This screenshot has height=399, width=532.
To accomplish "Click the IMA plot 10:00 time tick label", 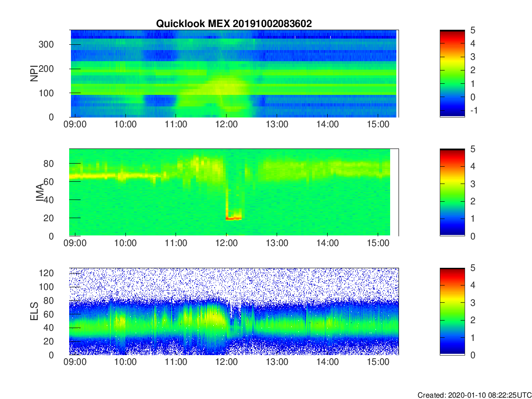I will click(x=125, y=243).
